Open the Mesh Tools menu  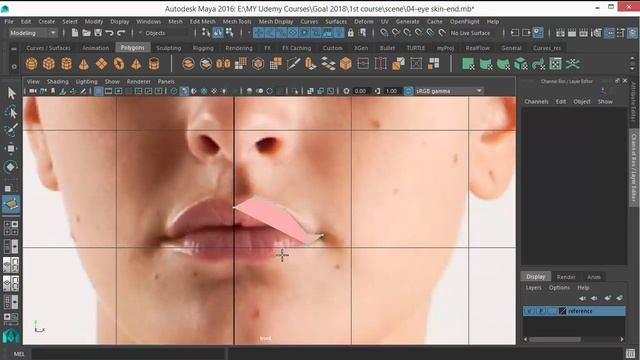(237, 21)
